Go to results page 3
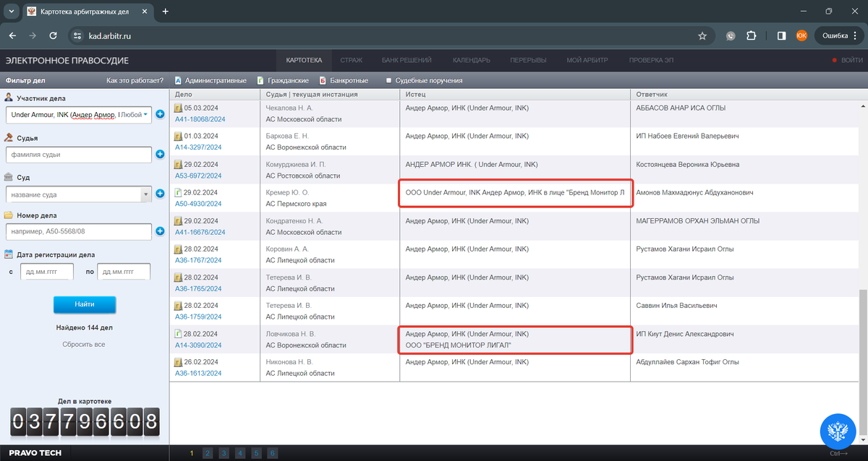The image size is (868, 461). [x=224, y=453]
